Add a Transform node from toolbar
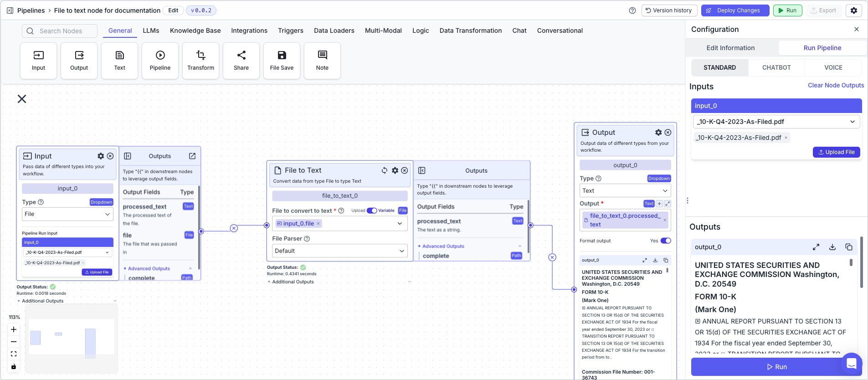Image resolution: width=868 pixels, height=380 pixels. pyautogui.click(x=200, y=61)
